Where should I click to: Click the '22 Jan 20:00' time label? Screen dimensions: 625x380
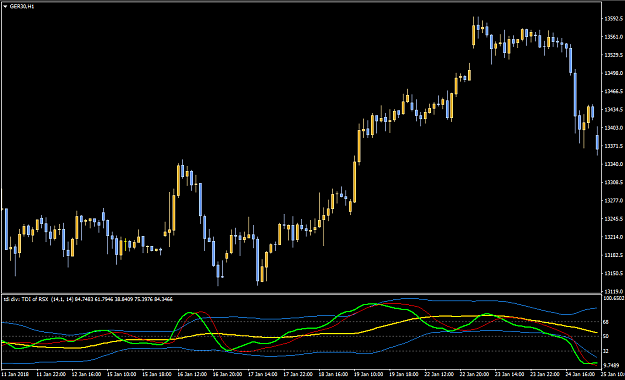[x=474, y=374]
